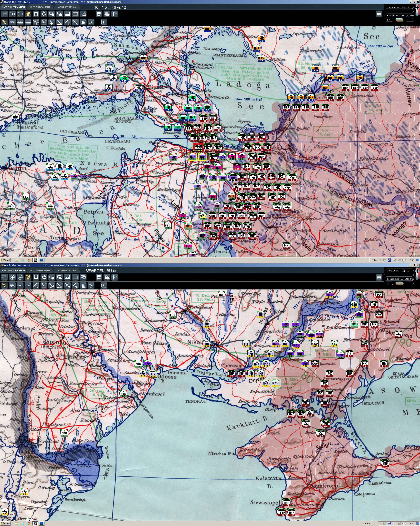Click the end turn flag-arrow icon, lower window
The height and width of the screenshot is (526, 420).
99,277
